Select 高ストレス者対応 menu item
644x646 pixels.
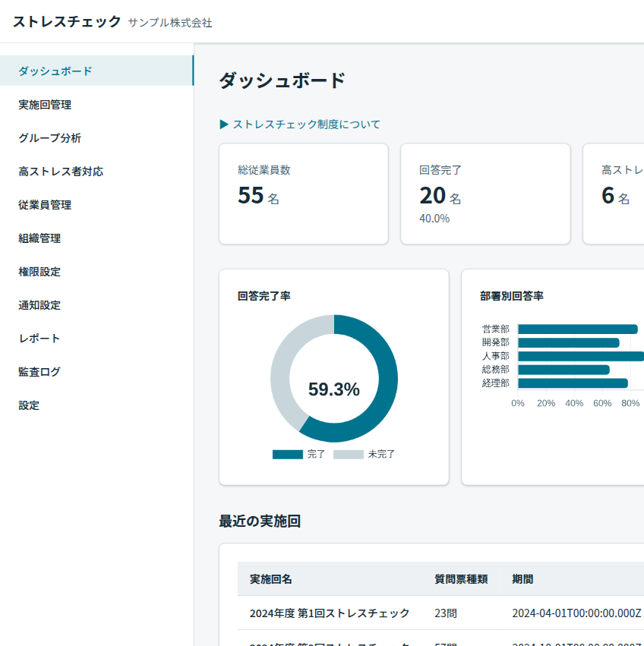pos(61,172)
